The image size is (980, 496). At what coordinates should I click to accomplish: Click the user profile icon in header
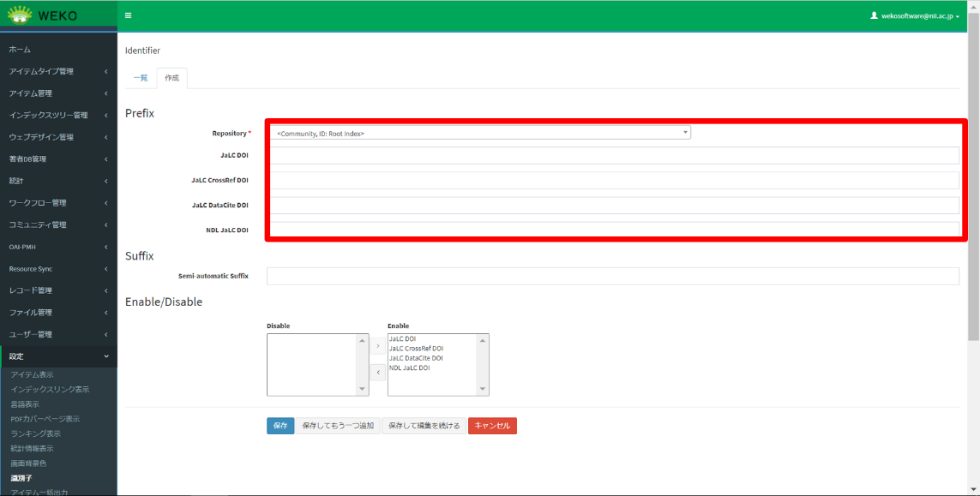point(874,15)
